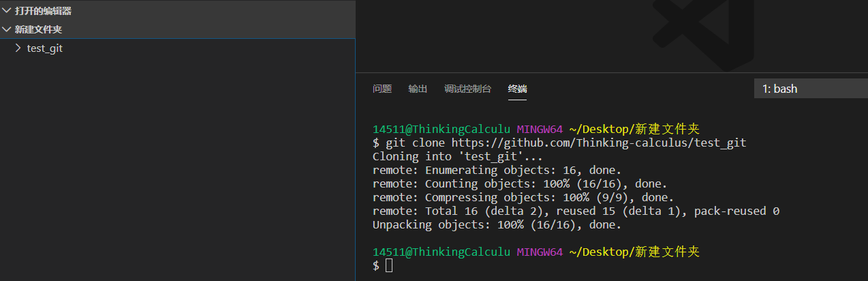The width and height of the screenshot is (868, 281).
Task: Collapse the 新建文件夹 section chevron
Action: point(7,29)
